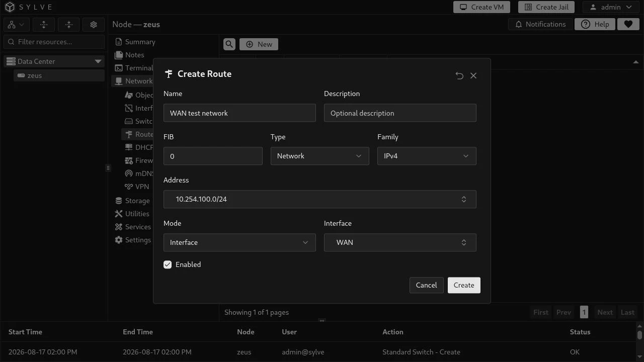
Task: Click the Last pagination button
Action: [627, 312]
